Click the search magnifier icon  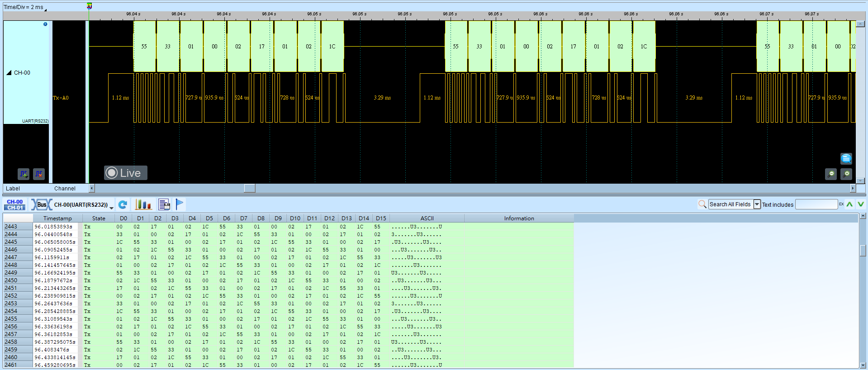click(x=702, y=204)
